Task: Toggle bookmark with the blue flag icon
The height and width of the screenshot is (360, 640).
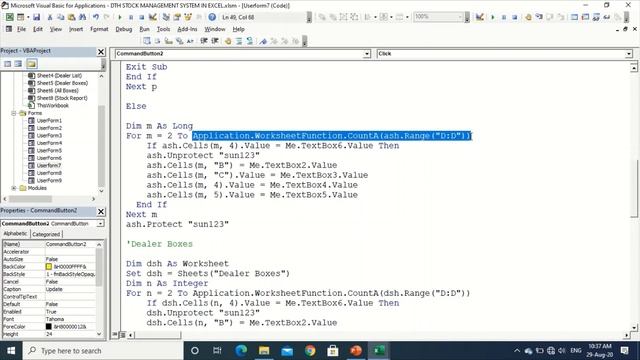Action: 263,41
